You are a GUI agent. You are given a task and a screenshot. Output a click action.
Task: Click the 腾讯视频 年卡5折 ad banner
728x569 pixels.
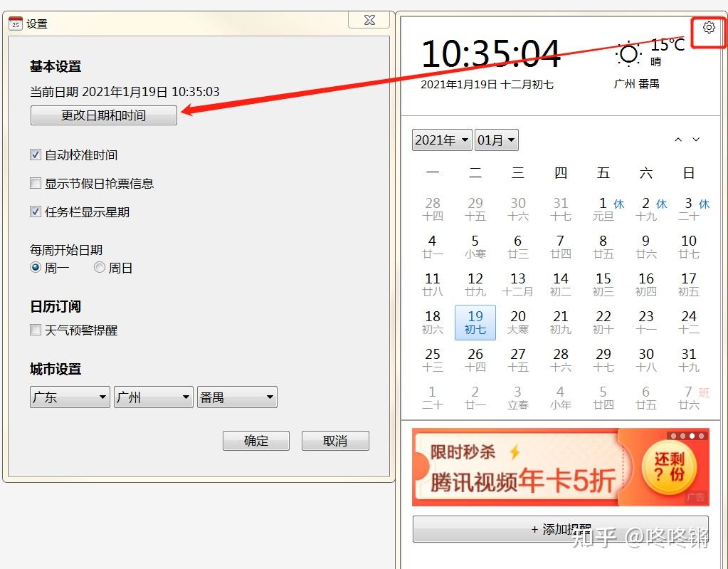pos(560,467)
